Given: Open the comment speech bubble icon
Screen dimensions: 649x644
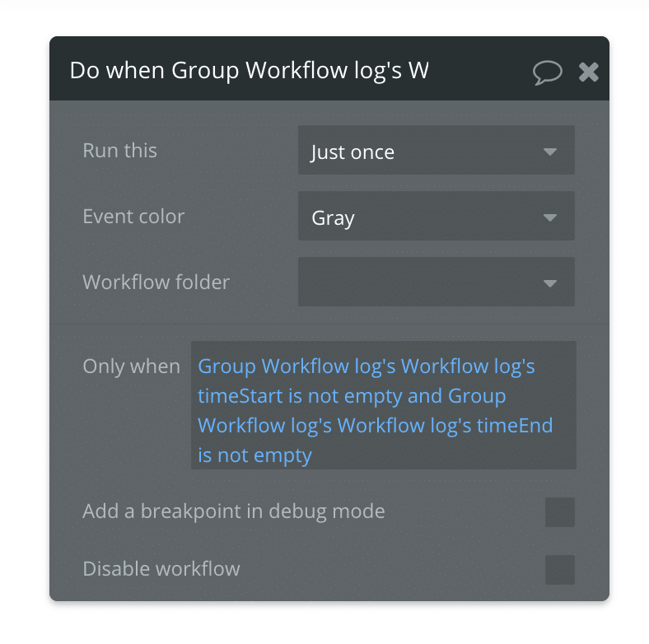Looking at the screenshot, I should [x=547, y=72].
